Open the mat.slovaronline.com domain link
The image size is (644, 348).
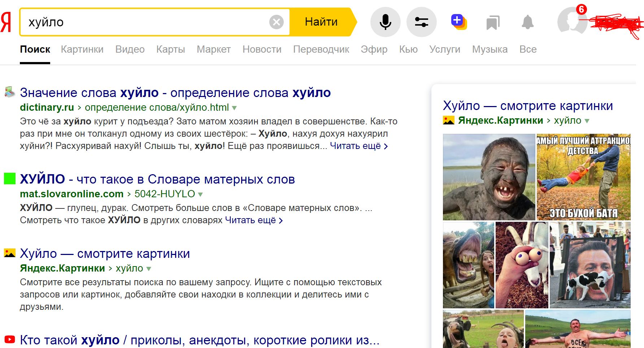(72, 194)
